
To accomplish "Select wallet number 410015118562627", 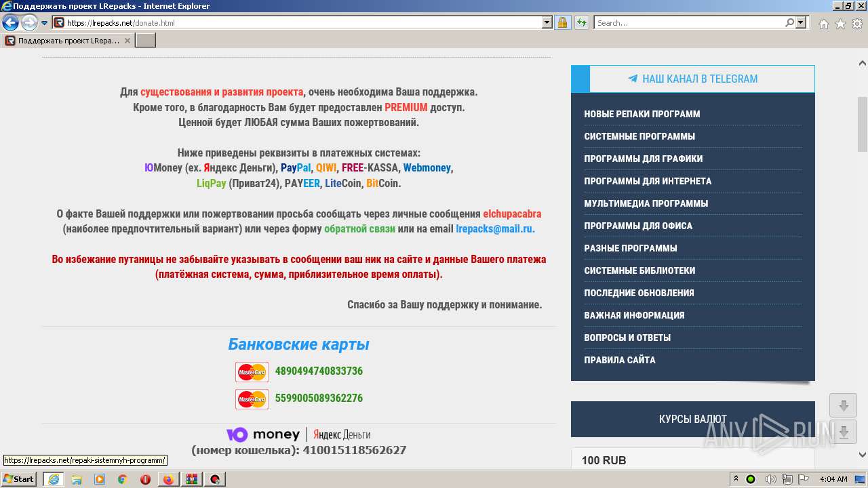I will pos(355,450).
